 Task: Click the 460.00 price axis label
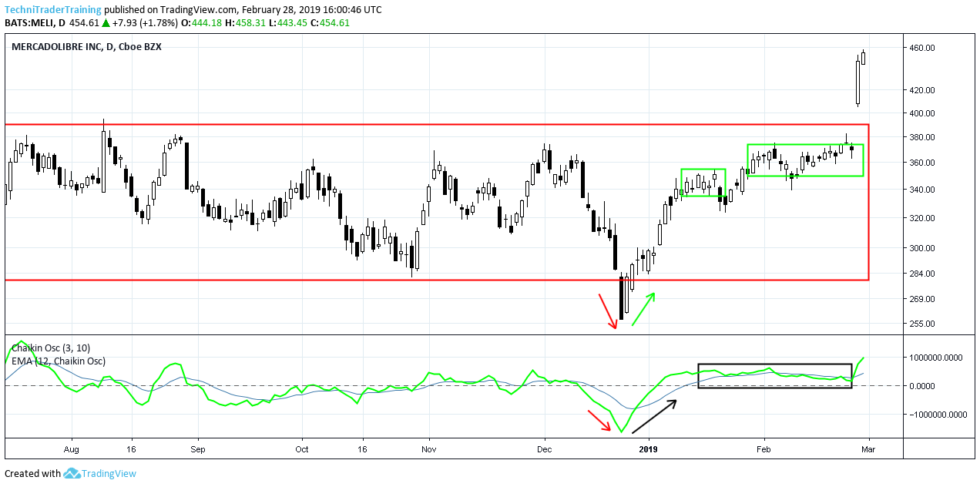922,48
